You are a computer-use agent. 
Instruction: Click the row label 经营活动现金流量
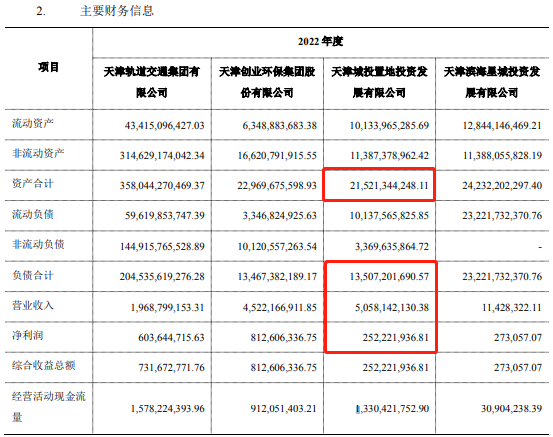click(x=49, y=407)
